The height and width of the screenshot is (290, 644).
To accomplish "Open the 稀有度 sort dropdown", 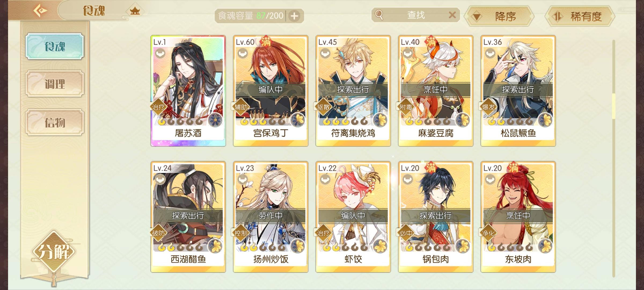I will 580,17.
